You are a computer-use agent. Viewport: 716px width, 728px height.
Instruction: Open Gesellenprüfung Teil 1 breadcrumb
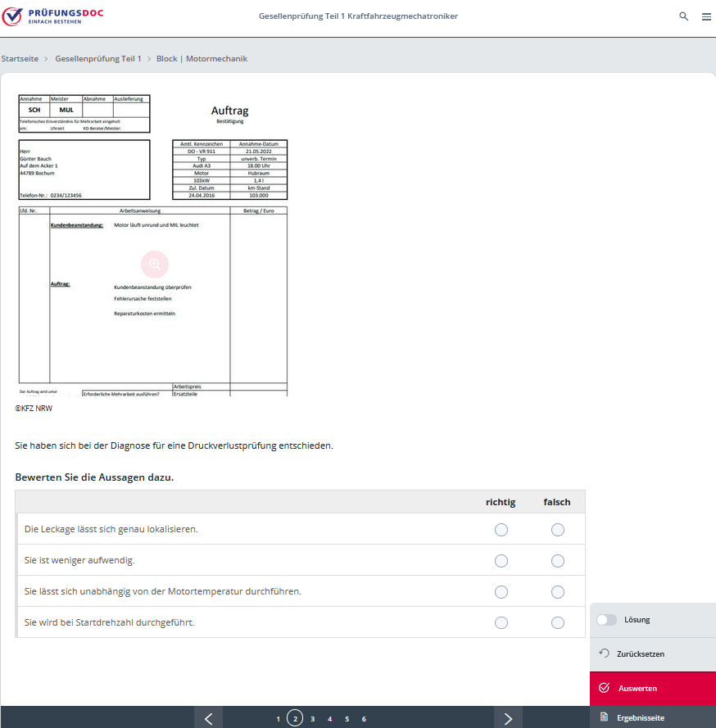coord(98,59)
